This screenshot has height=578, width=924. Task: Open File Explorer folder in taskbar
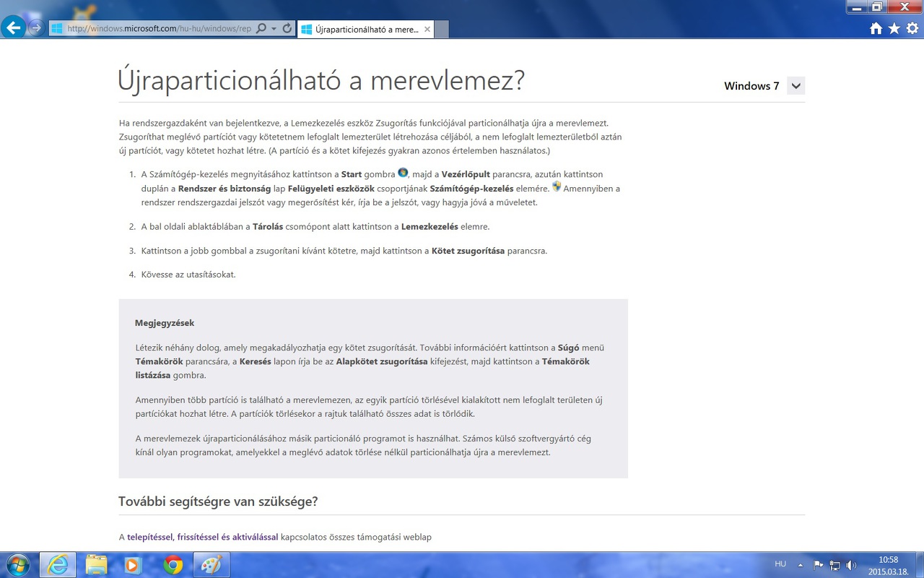96,564
